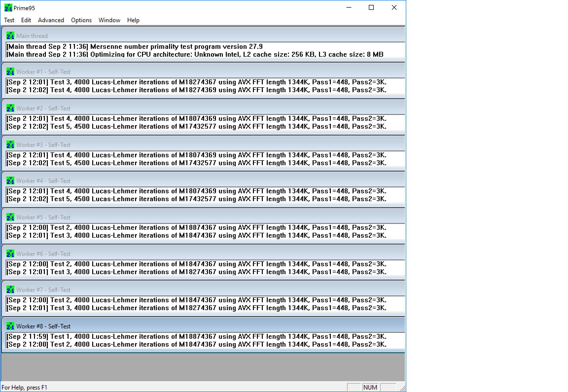Click the NUM indicator in status bar
568x392 pixels.
pos(370,387)
